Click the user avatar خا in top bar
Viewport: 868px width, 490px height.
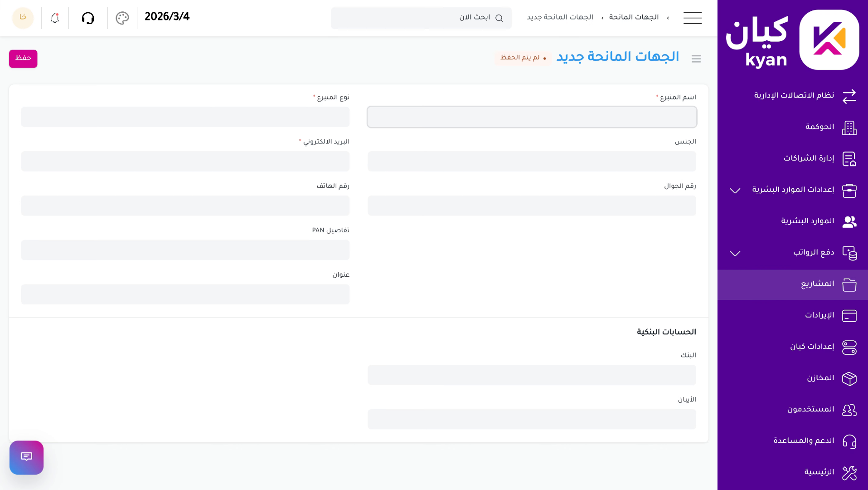(x=23, y=18)
